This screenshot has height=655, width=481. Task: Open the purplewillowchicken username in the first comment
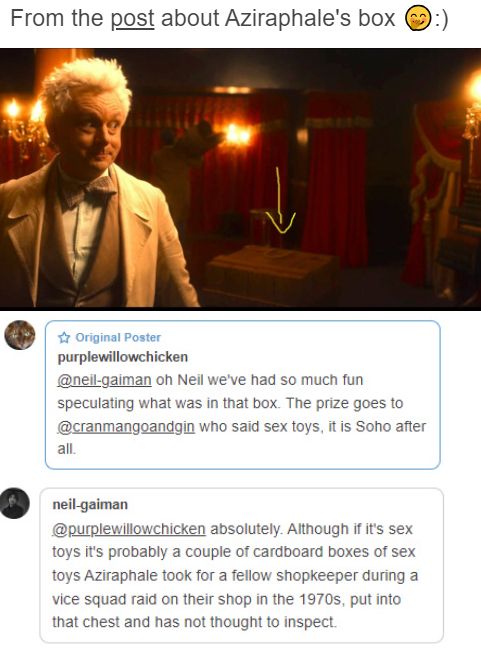coord(122,357)
